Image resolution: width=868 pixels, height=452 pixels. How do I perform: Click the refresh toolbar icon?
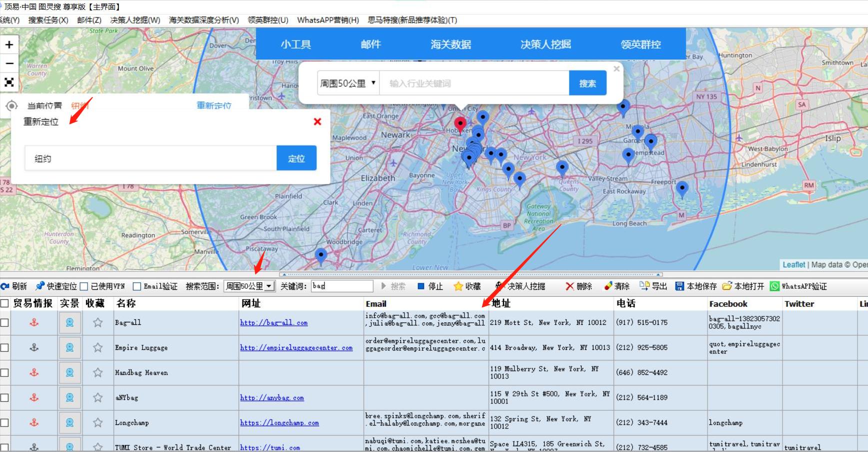click(x=14, y=286)
